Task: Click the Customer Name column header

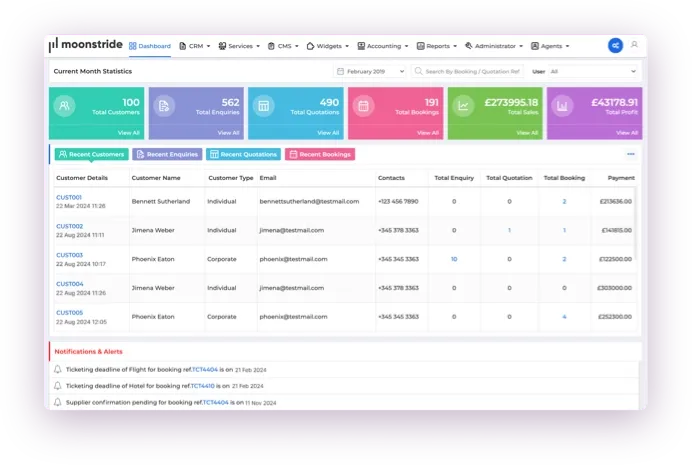Action: coord(156,178)
